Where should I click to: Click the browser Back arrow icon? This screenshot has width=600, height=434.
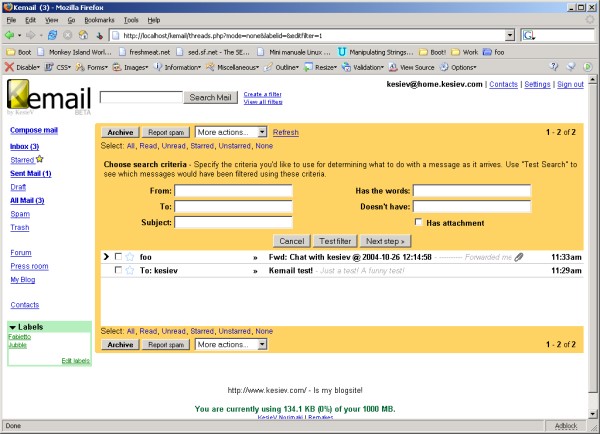pyautogui.click(x=9, y=36)
